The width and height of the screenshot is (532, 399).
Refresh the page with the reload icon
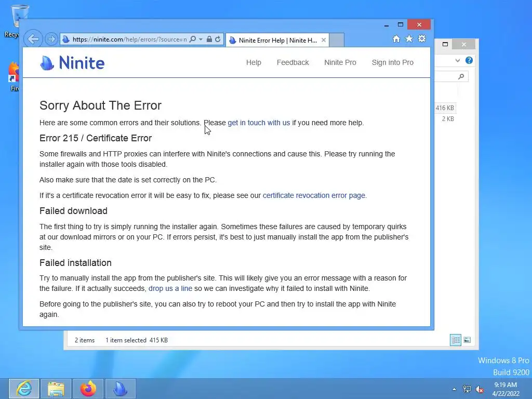pyautogui.click(x=218, y=39)
